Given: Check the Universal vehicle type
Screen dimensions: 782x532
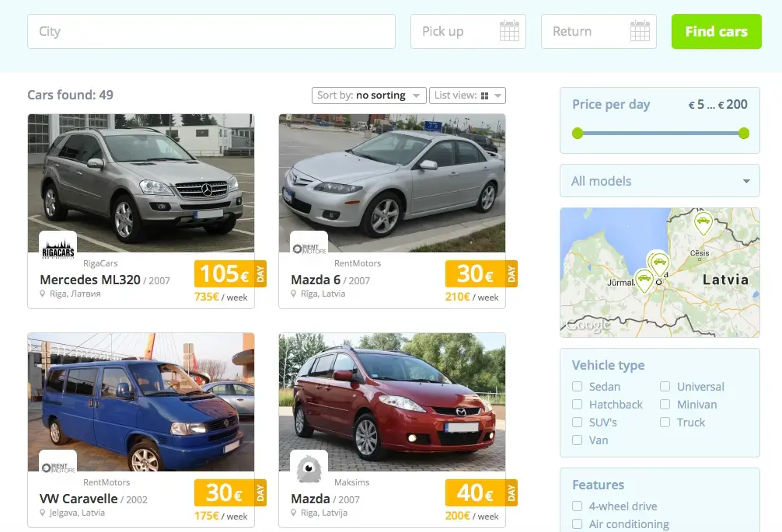Looking at the screenshot, I should (x=665, y=387).
